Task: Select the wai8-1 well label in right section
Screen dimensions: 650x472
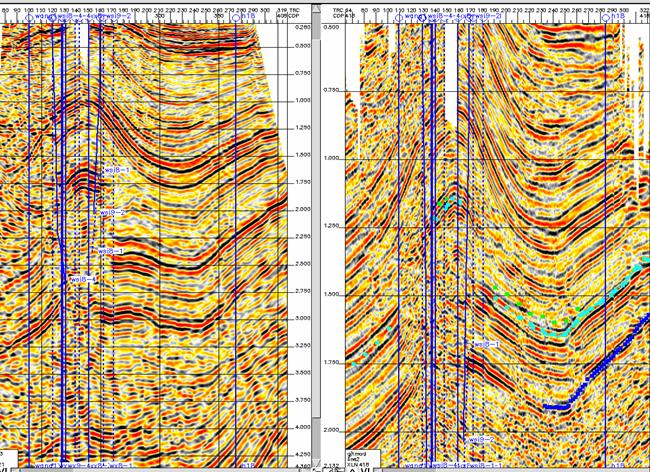Action: coord(487,344)
